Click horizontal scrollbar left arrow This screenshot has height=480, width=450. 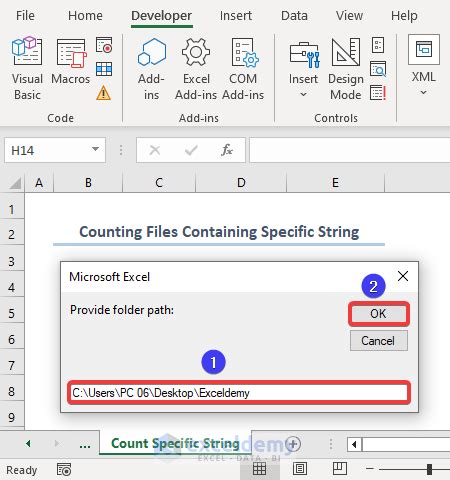pyautogui.click(x=354, y=444)
